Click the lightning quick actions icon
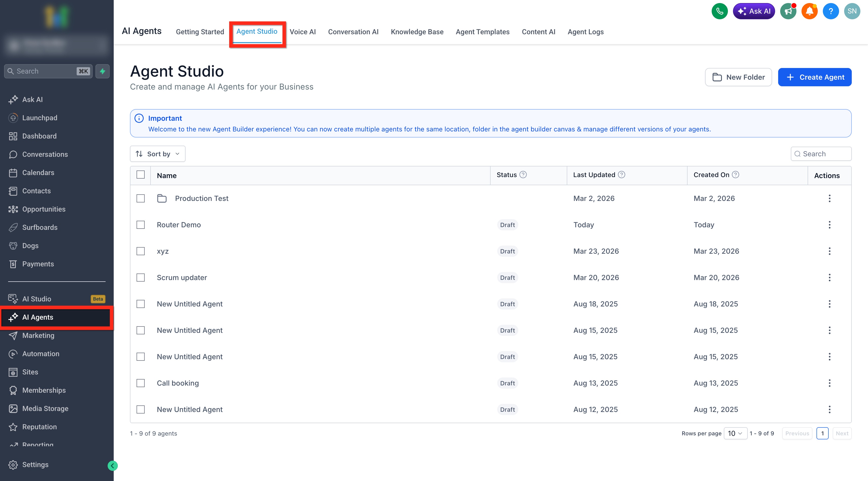This screenshot has width=868, height=481. point(103,71)
